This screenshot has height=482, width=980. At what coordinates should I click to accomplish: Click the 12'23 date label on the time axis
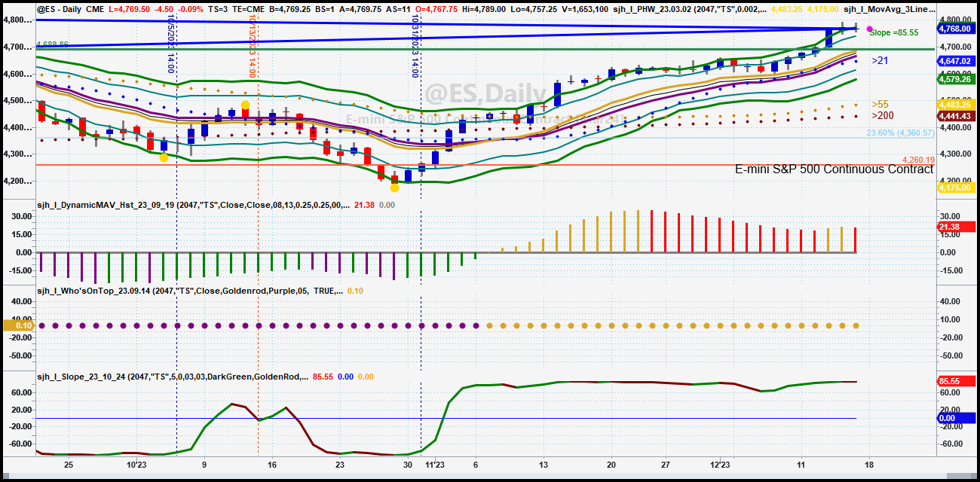[721, 465]
